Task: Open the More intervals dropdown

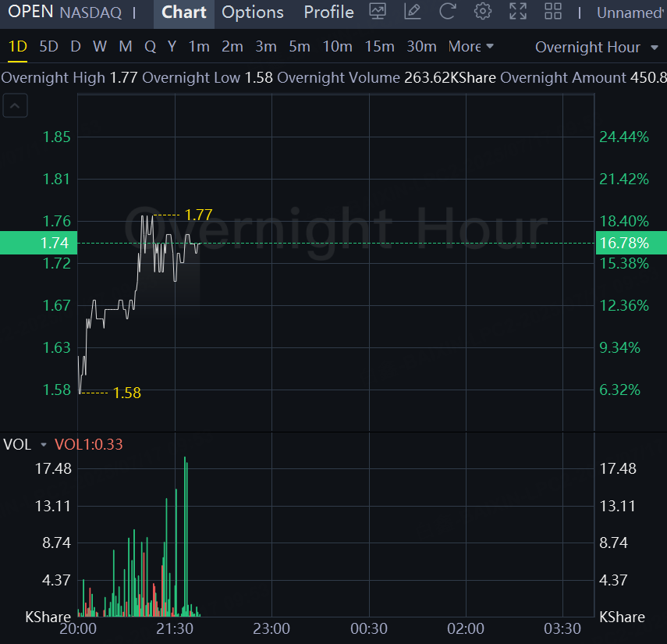Action: tap(471, 46)
